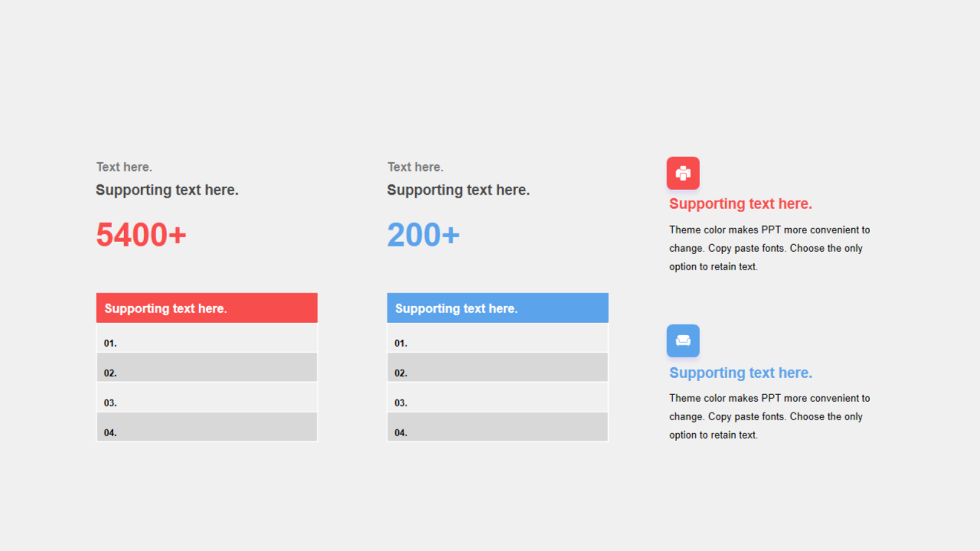Select the blue 200+ statistic
This screenshot has width=980, height=551.
point(423,235)
